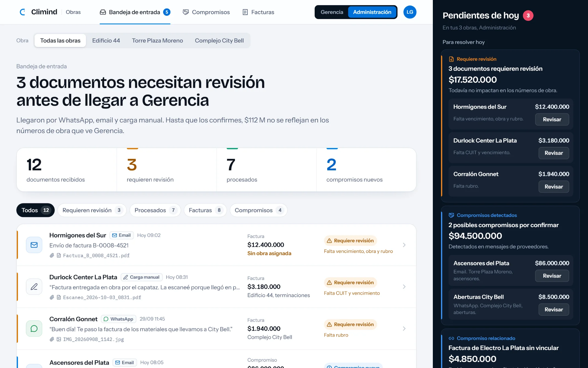The width and height of the screenshot is (588, 368).
Task: Click Carga manual source tag on Durlock row
Action: tap(142, 277)
